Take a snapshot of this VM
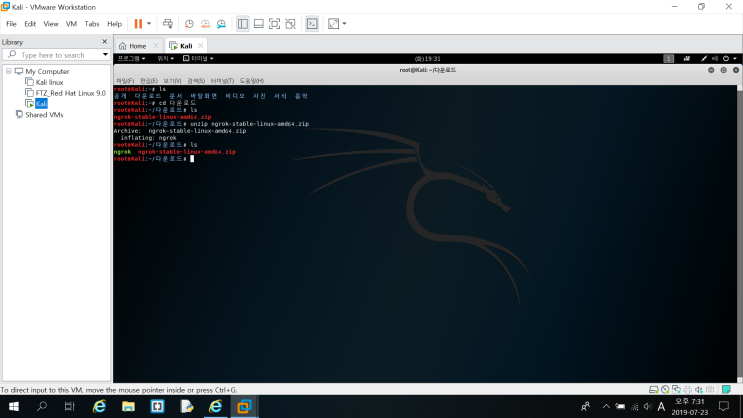The image size is (743, 418). tap(189, 24)
